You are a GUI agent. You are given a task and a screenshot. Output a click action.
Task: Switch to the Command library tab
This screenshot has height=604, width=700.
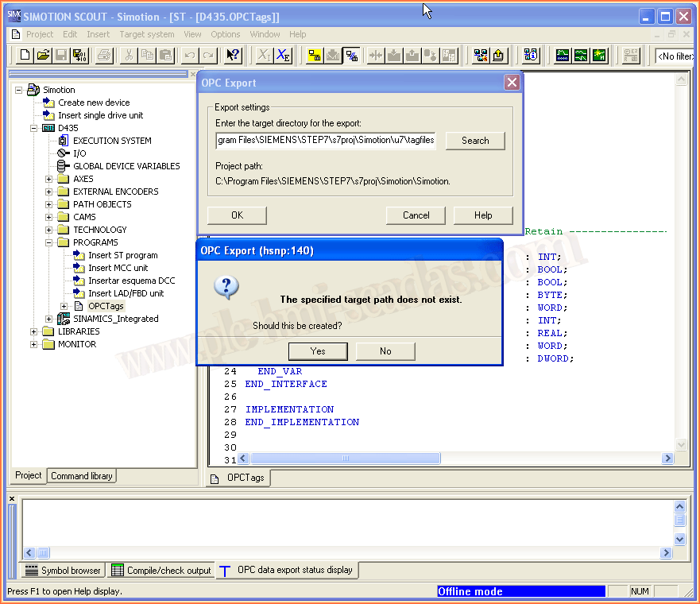tap(81, 476)
